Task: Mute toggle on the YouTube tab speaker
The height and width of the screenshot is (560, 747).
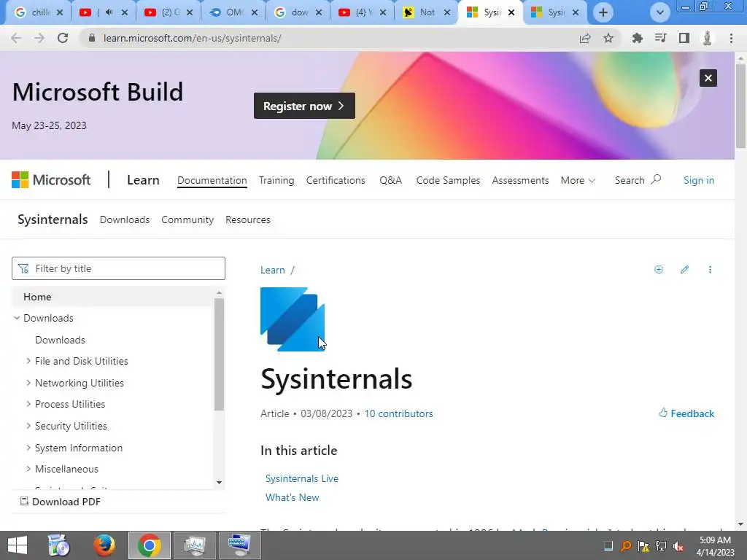Action: pos(109,12)
